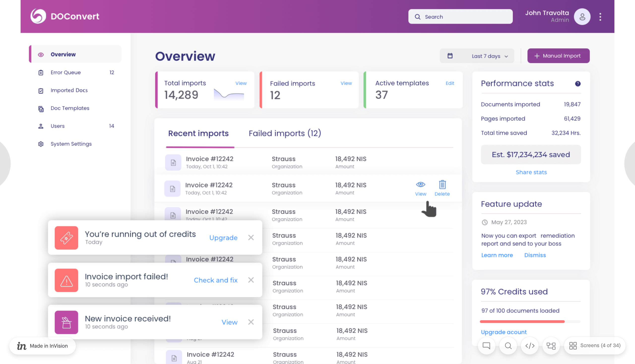View the invoice using the eye icon
Viewport: 635px width, 364px height.
coord(420,185)
